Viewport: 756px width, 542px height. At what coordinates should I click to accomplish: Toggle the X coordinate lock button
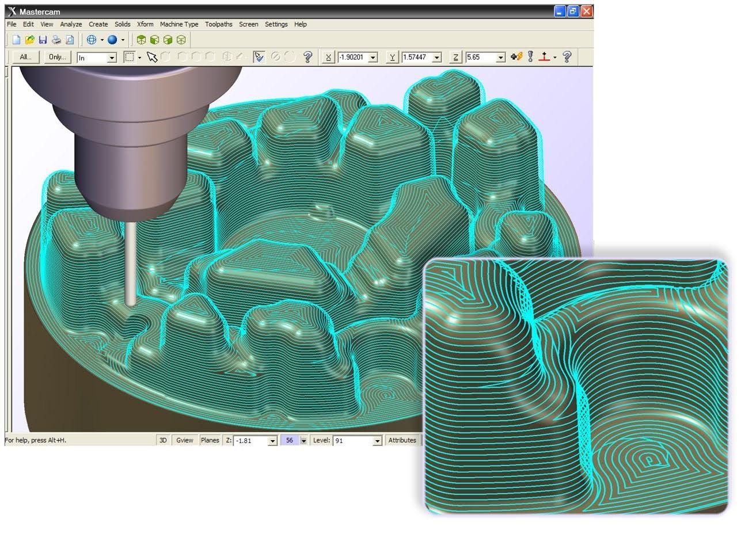[x=328, y=57]
